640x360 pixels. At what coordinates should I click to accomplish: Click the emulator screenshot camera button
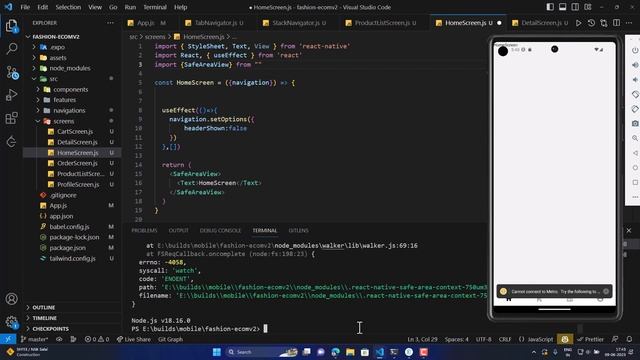[635, 123]
